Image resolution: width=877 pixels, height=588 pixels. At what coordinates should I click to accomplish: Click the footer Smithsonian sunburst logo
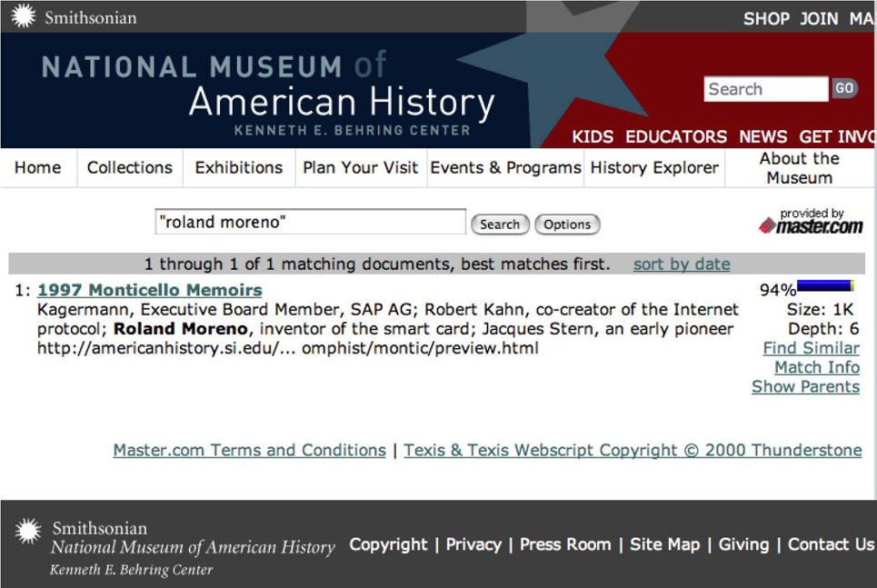[28, 531]
